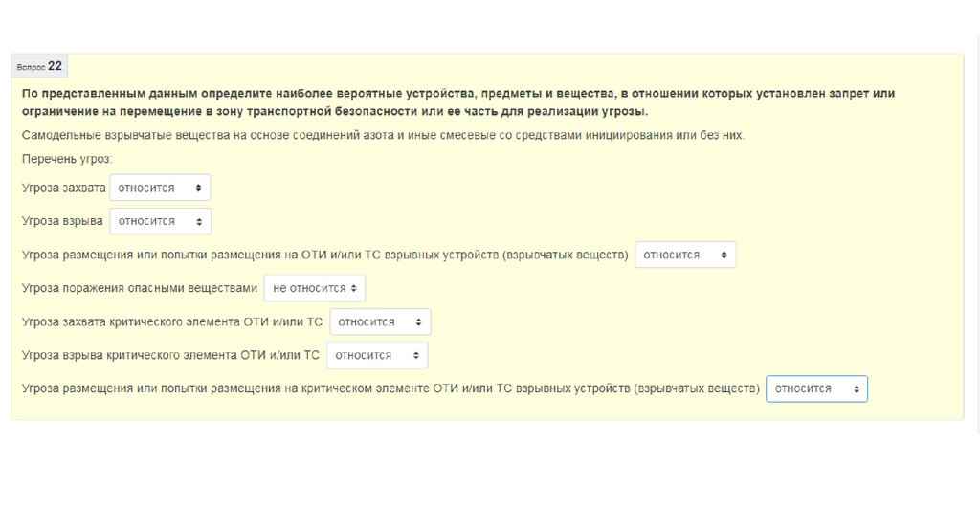Open the Угроза взрыва критического элемента dropdown
980x532 pixels.
point(377,355)
